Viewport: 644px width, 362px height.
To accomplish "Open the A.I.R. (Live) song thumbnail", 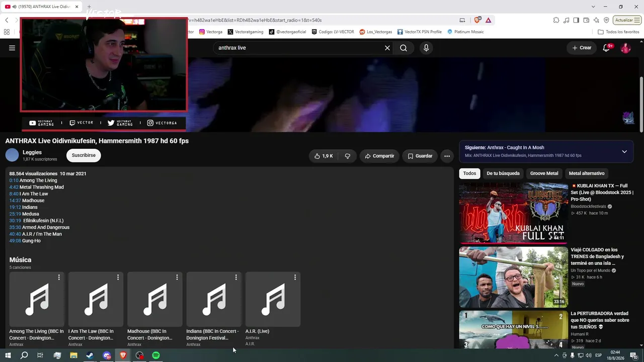I will click(273, 299).
